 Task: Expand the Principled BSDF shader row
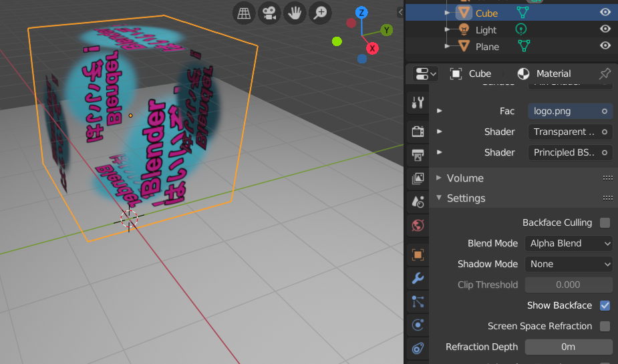[440, 152]
